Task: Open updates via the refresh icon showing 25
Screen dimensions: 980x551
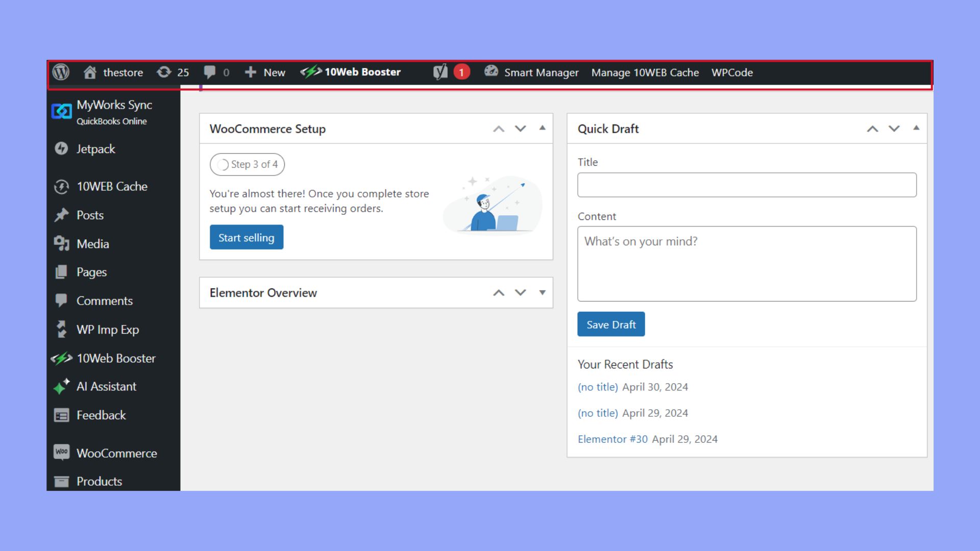Action: [164, 72]
